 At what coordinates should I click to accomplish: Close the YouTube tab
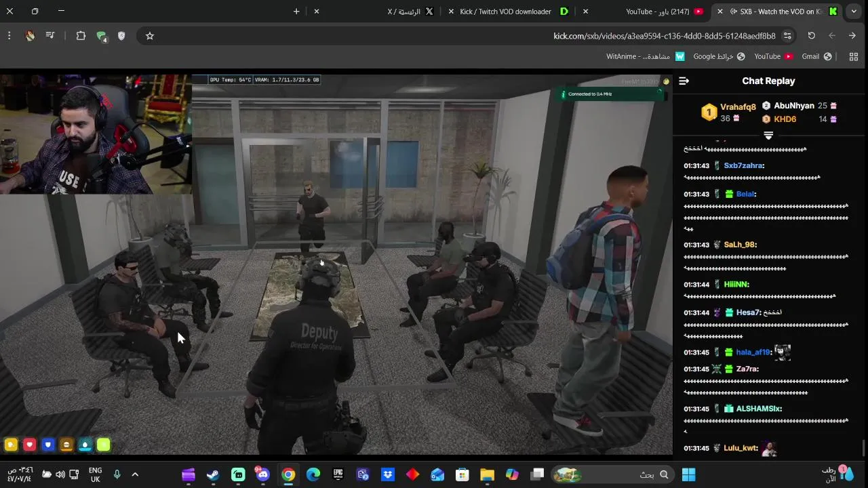585,12
